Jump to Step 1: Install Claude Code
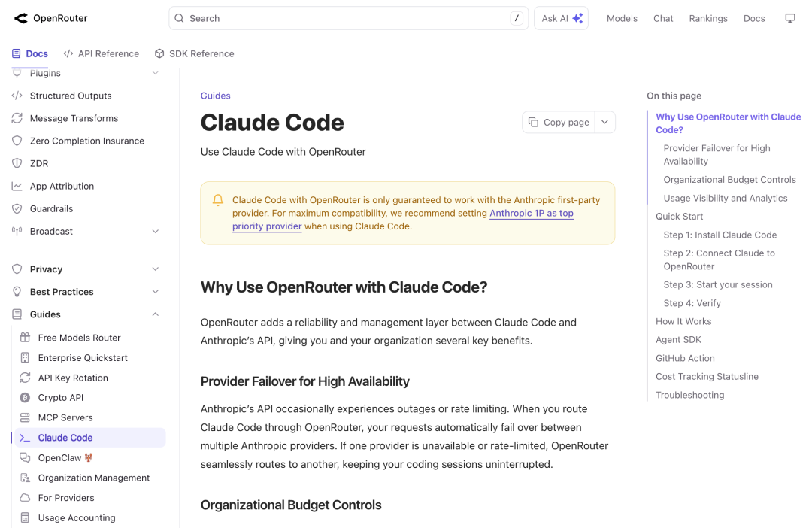Viewport: 812px width, 528px height. 720,235
